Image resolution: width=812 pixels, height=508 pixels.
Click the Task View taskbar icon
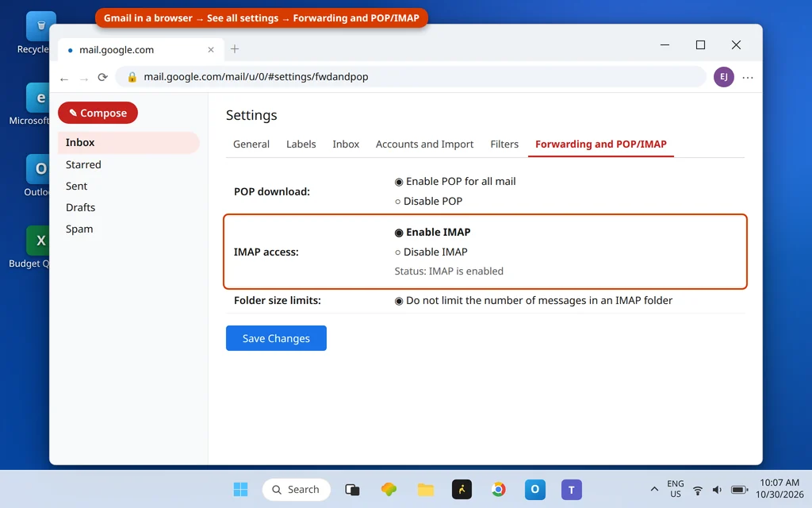[x=352, y=489]
